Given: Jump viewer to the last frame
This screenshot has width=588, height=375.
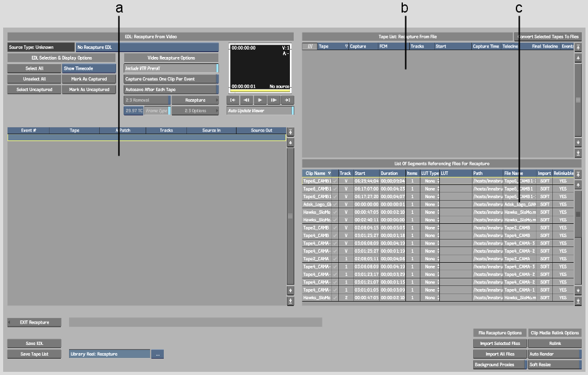Looking at the screenshot, I should click(287, 100).
